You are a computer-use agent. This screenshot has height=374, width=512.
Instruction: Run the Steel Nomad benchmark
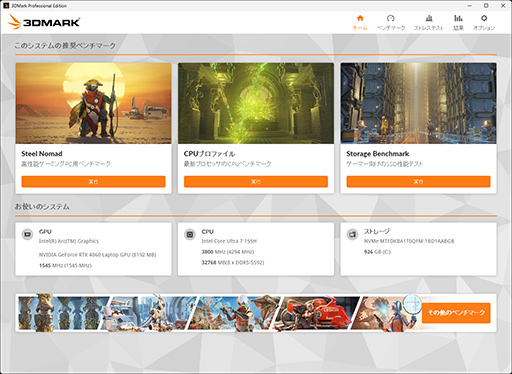(93, 182)
